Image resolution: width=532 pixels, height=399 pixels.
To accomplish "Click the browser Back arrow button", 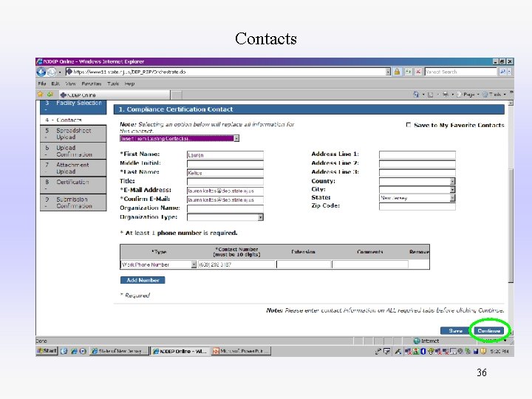I will [x=41, y=72].
